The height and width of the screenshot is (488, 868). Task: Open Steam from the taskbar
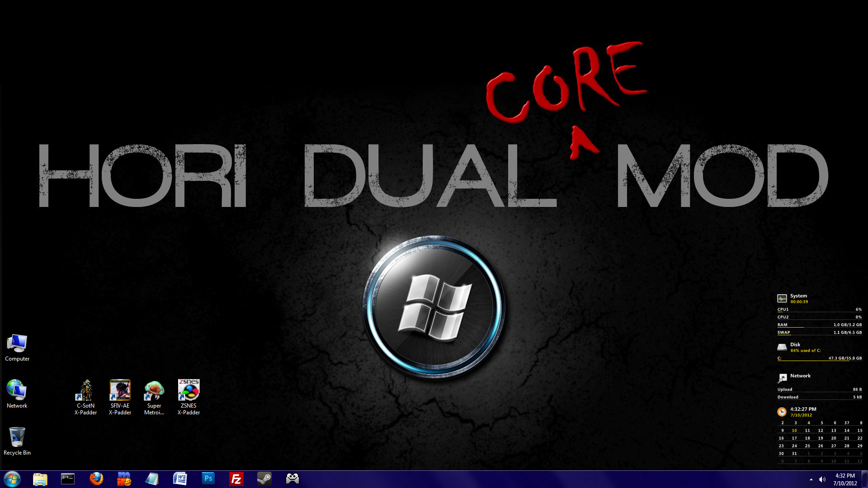click(264, 479)
